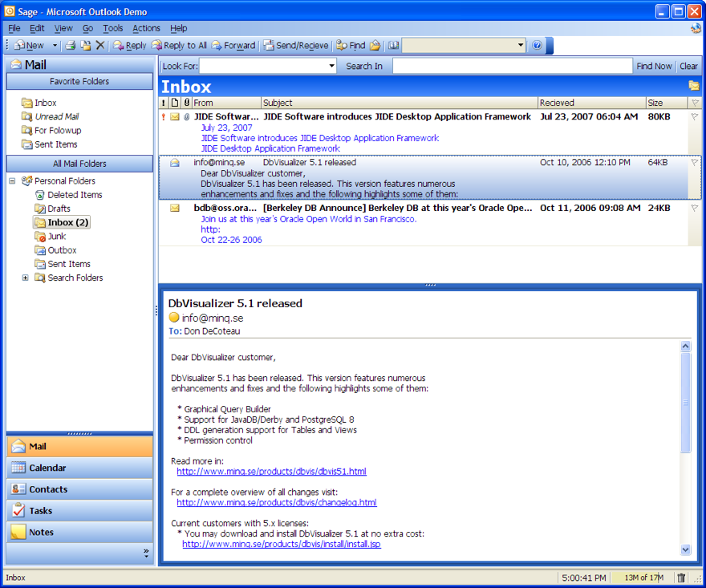Click the Search In input field
This screenshot has width=706, height=588.
click(513, 67)
